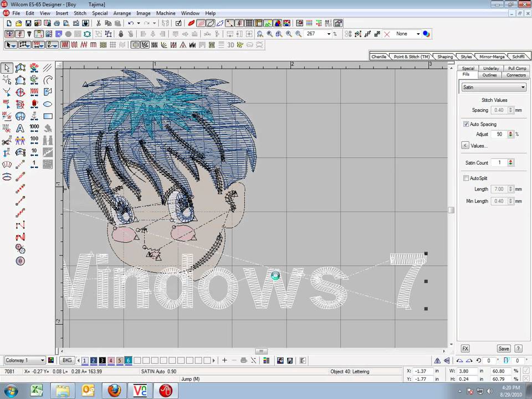
Task: Open the File menu
Action: point(16,13)
